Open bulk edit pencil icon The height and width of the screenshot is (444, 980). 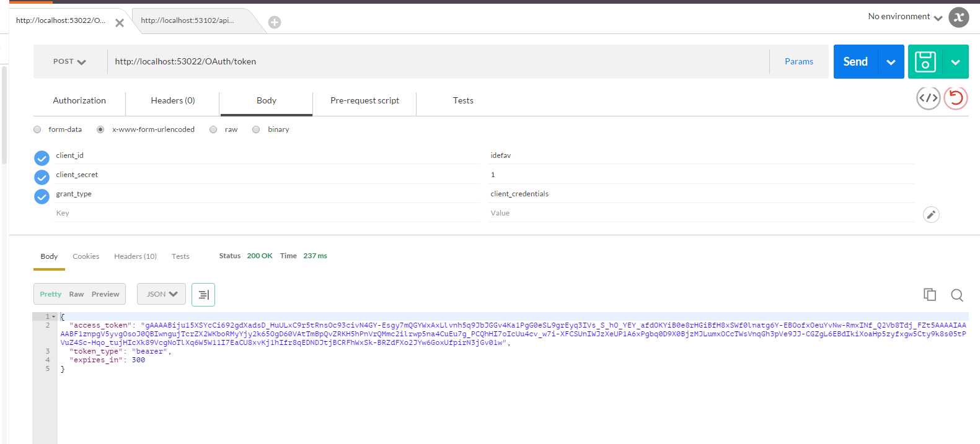click(931, 214)
